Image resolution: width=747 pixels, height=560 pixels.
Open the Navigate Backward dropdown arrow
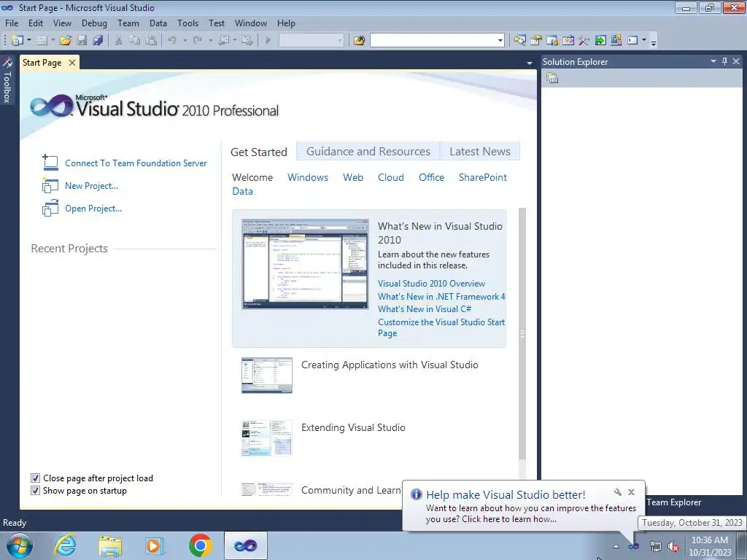coord(235,41)
